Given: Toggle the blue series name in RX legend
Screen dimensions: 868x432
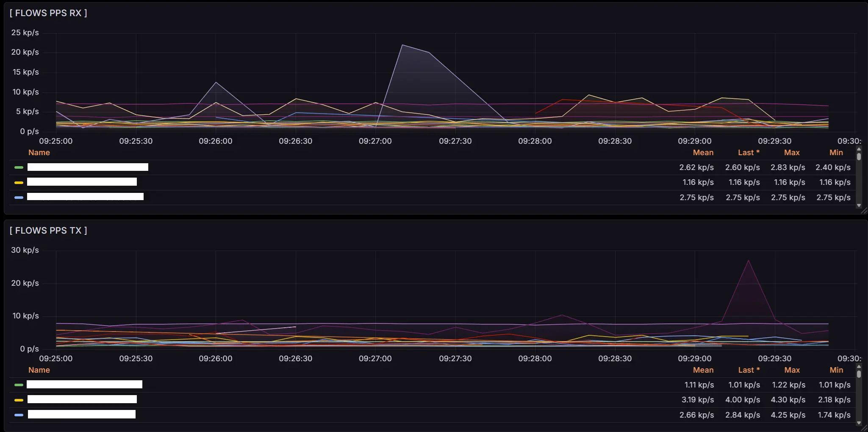Looking at the screenshot, I should [85, 197].
